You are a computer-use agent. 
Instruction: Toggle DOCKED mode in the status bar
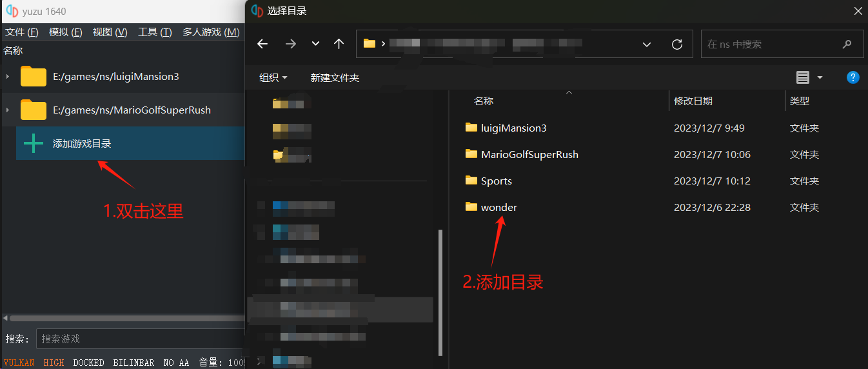pos(88,363)
